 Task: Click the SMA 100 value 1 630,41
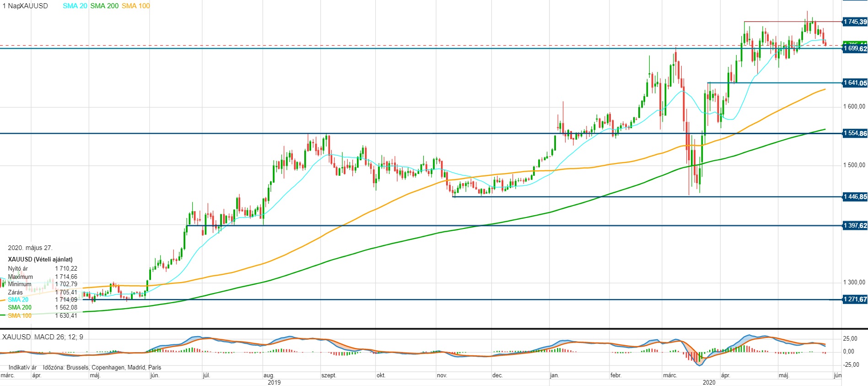click(x=66, y=315)
